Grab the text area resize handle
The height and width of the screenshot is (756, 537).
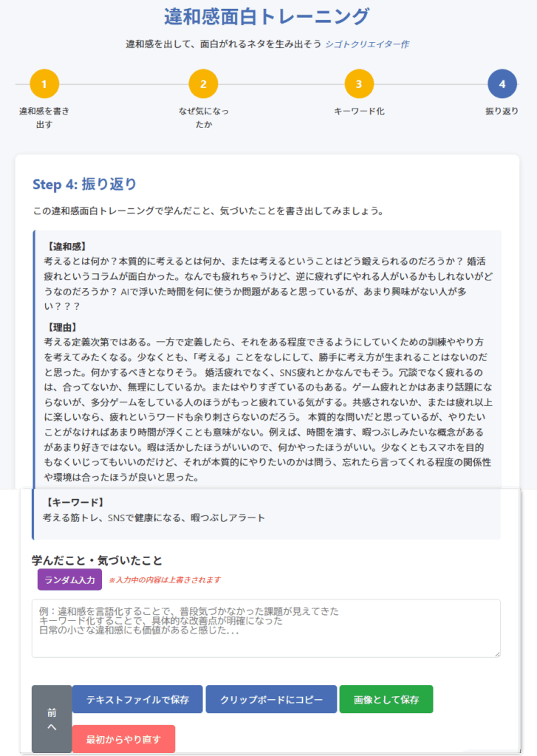[x=497, y=653]
